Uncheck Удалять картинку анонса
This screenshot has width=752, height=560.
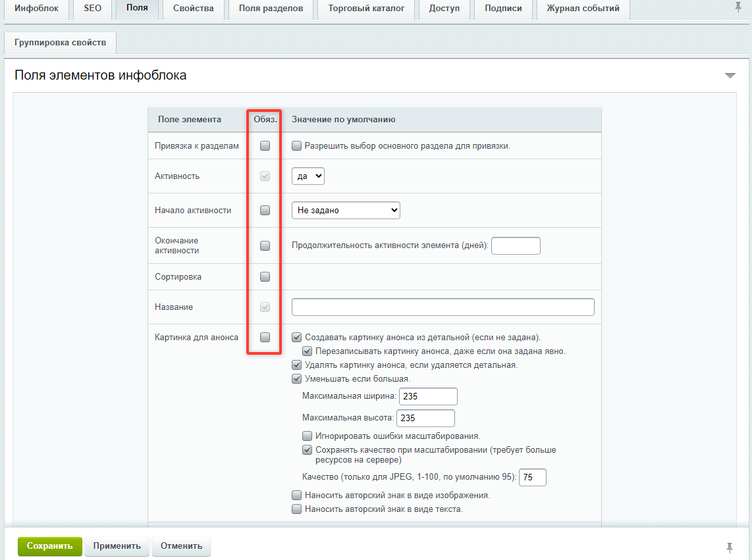click(297, 365)
